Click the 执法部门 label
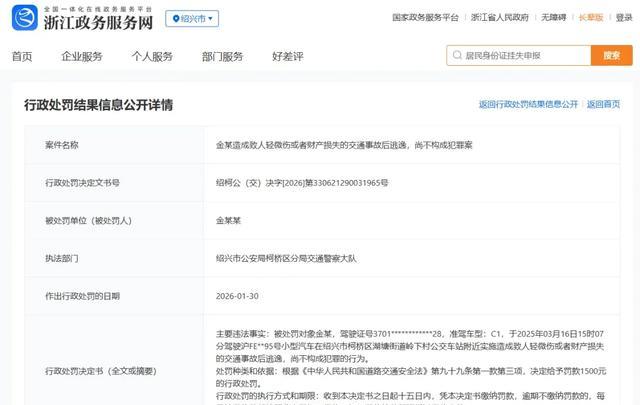This screenshot has height=405, width=640. (x=62, y=258)
